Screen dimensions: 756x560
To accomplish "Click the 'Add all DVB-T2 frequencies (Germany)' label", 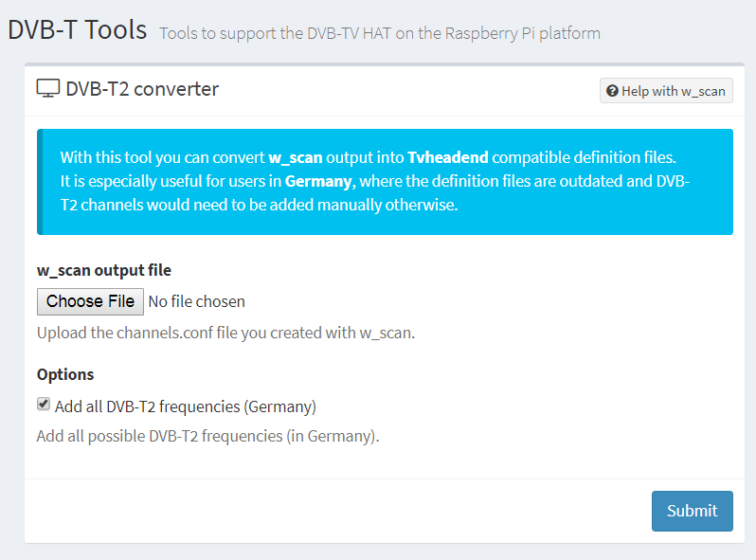I will pos(185,406).
